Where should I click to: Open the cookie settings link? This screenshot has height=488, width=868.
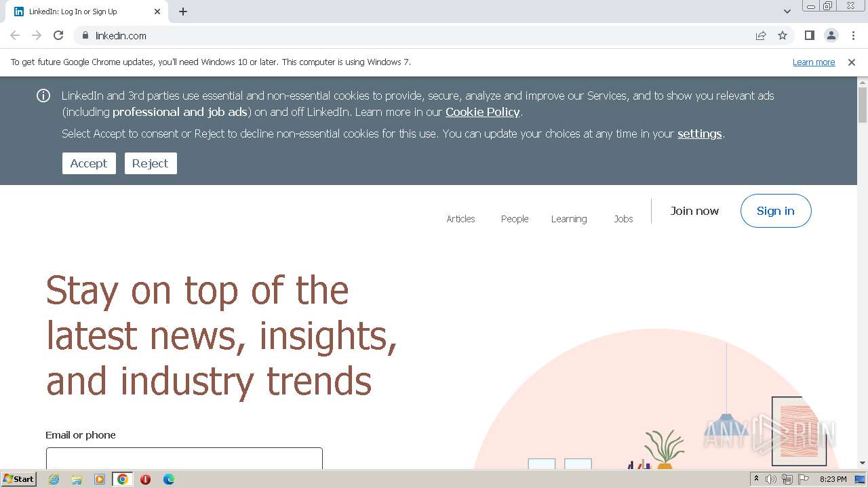pos(699,134)
